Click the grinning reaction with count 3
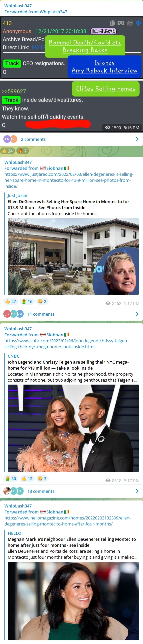The image size is (143, 644). pyautogui.click(x=42, y=479)
